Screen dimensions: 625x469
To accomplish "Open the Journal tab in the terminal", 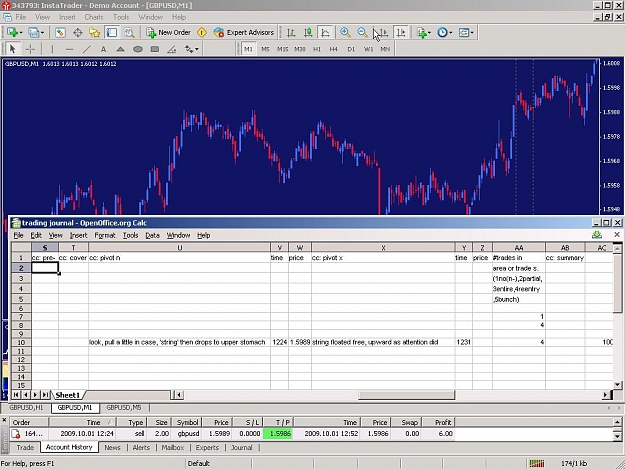I will (x=242, y=447).
